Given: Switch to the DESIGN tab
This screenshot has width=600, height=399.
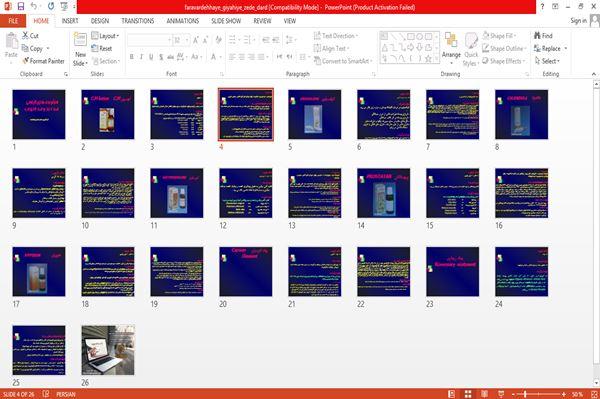Looking at the screenshot, I should click(x=100, y=21).
